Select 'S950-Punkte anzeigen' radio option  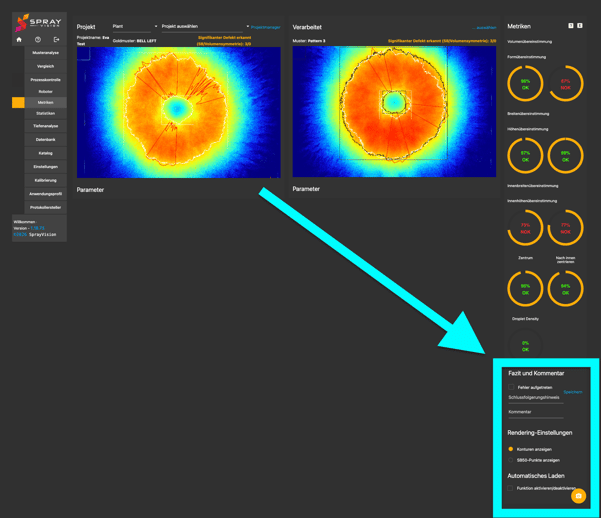click(511, 460)
